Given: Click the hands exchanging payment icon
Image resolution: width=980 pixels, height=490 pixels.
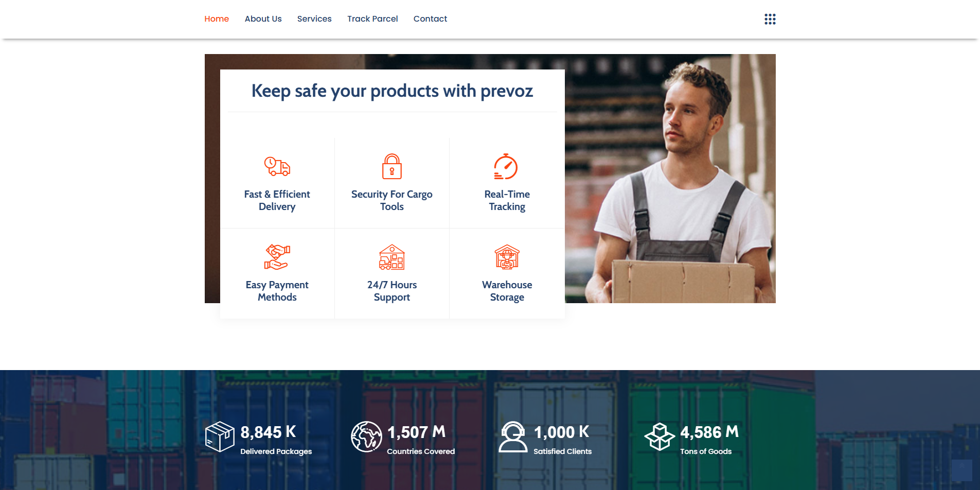Looking at the screenshot, I should coord(277,257).
